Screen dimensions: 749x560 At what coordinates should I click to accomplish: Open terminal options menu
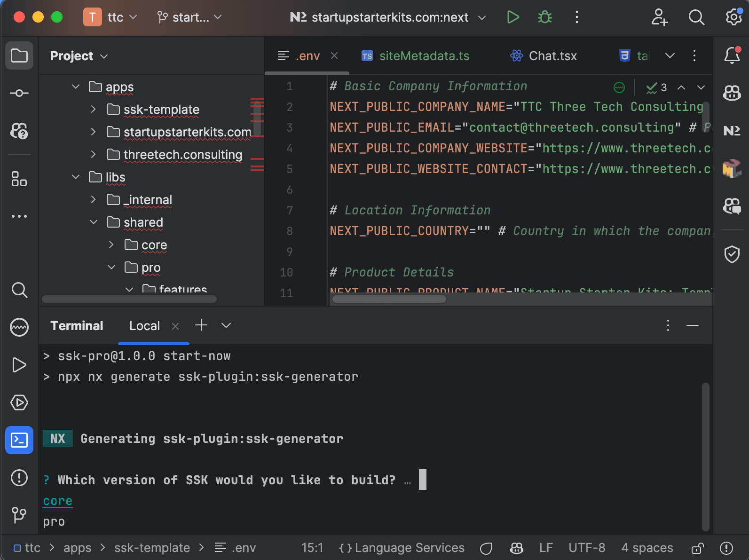pos(668,325)
